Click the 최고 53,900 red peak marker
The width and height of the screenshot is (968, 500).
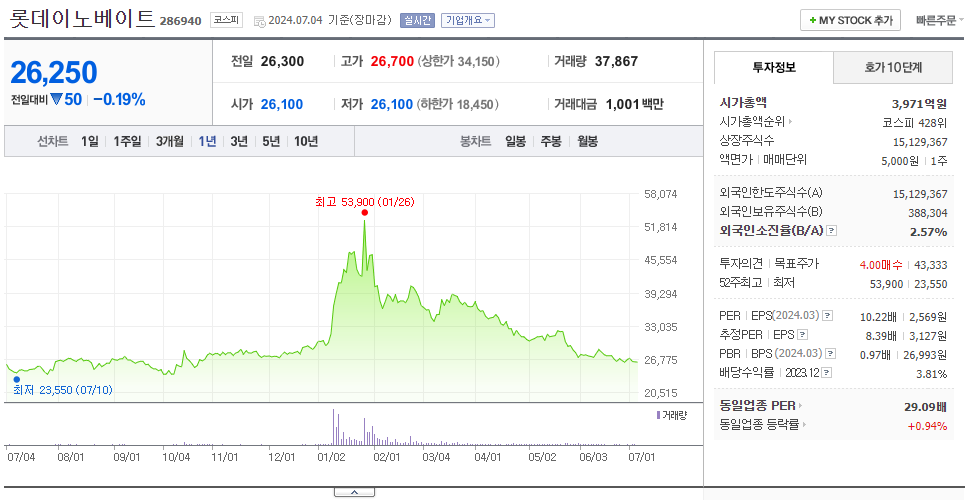point(365,212)
